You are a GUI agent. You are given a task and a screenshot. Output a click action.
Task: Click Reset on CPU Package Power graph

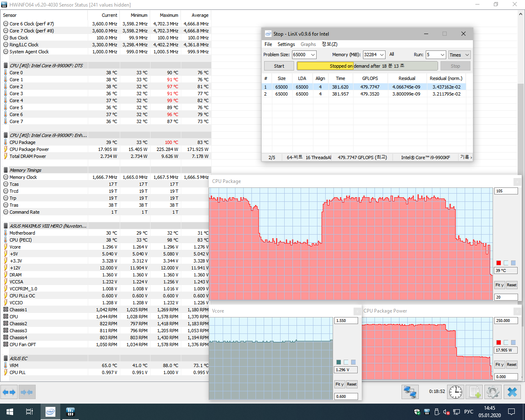point(511,365)
